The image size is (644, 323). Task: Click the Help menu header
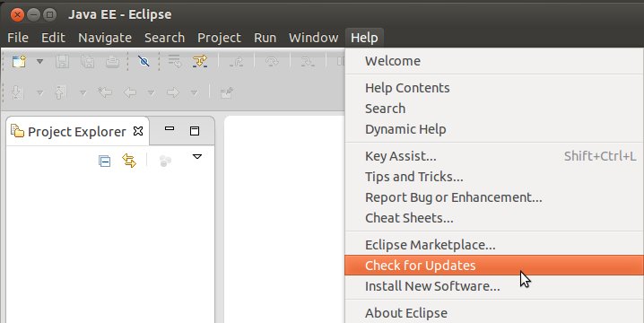tap(364, 38)
